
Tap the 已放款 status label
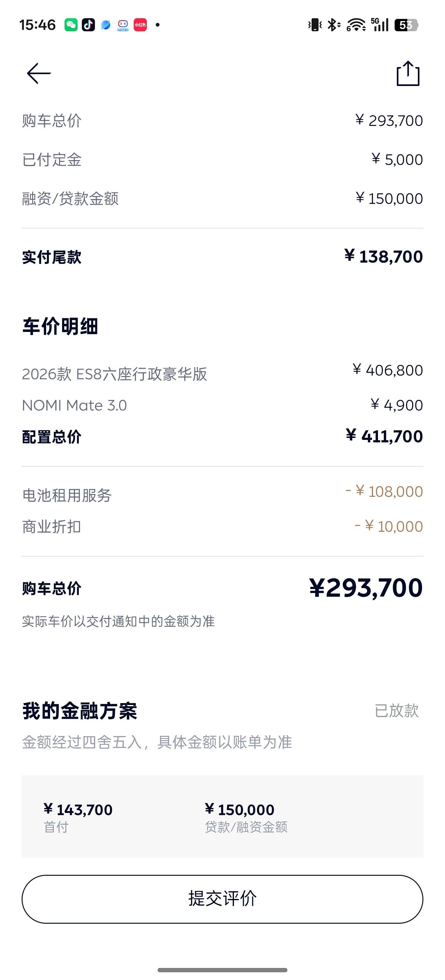click(x=396, y=711)
